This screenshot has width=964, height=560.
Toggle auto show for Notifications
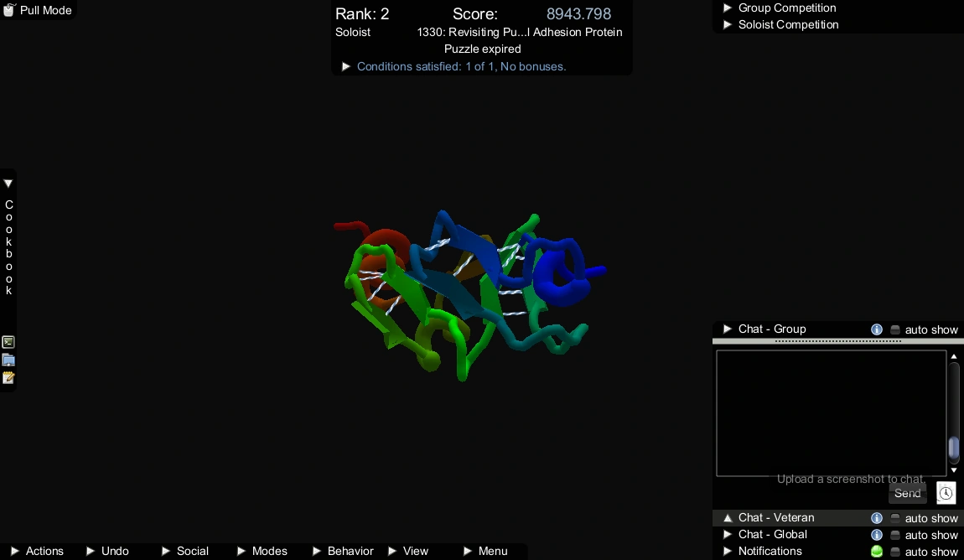point(894,551)
